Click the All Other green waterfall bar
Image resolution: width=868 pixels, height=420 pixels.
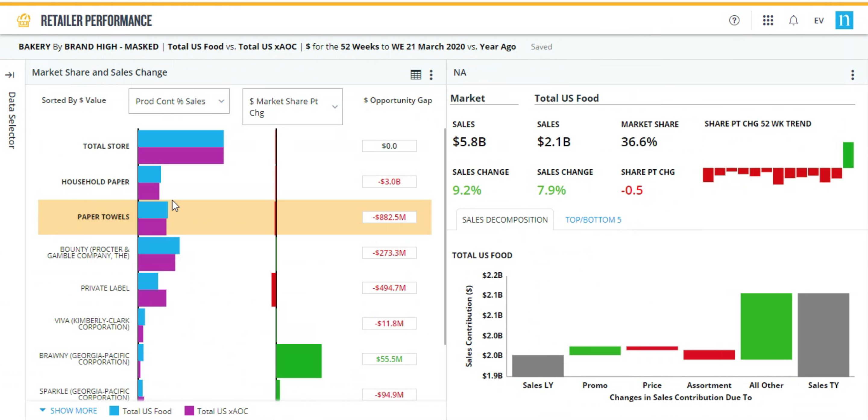point(766,326)
